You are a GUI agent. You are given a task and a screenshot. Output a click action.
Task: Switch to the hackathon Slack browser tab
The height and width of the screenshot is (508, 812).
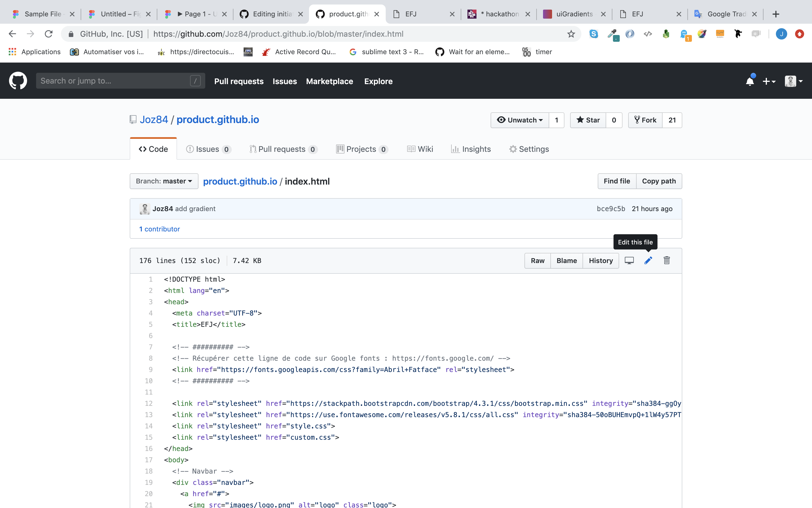coord(498,14)
